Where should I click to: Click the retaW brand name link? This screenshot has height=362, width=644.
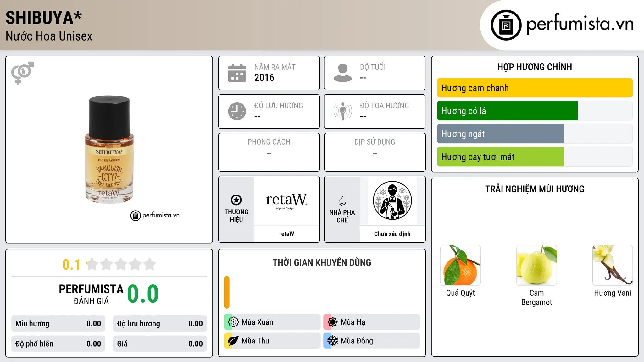pos(286,234)
